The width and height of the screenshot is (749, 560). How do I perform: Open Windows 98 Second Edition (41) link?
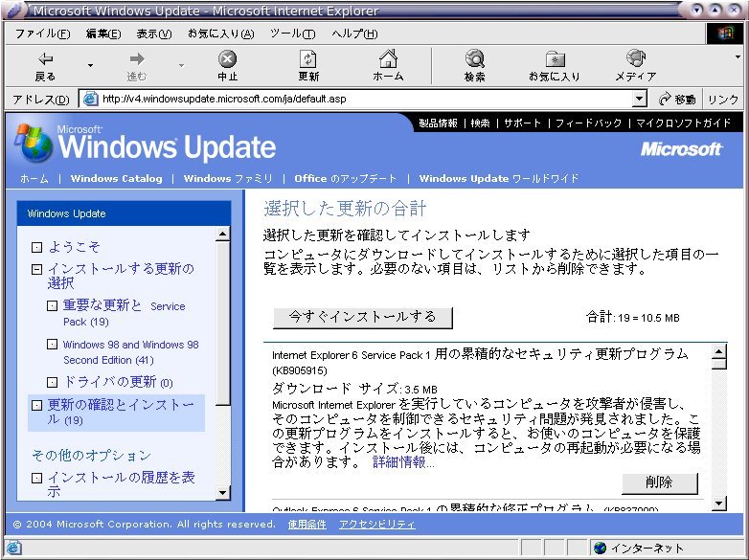(x=130, y=352)
